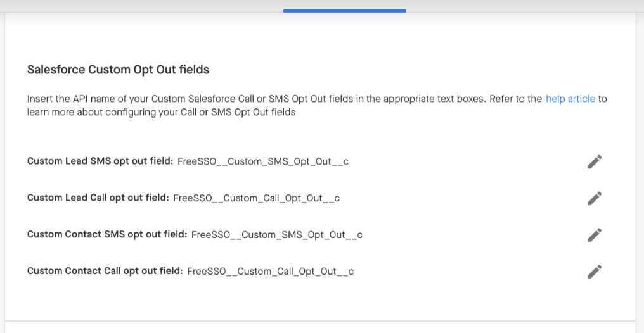The height and width of the screenshot is (333, 644).
Task: Click the Lead SMS value FreeSSO__Custom_SMS_Opt_Out__c
Action: click(263, 161)
